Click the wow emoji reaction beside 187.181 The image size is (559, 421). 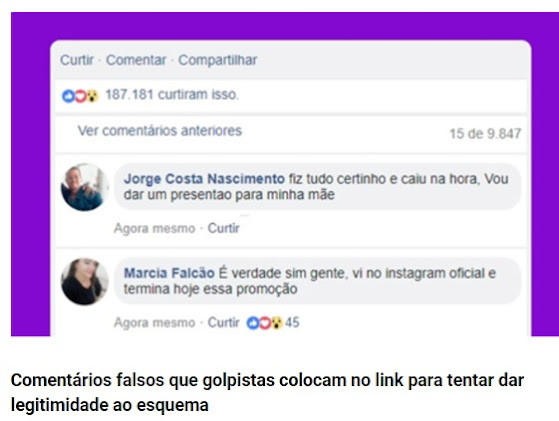(x=93, y=96)
